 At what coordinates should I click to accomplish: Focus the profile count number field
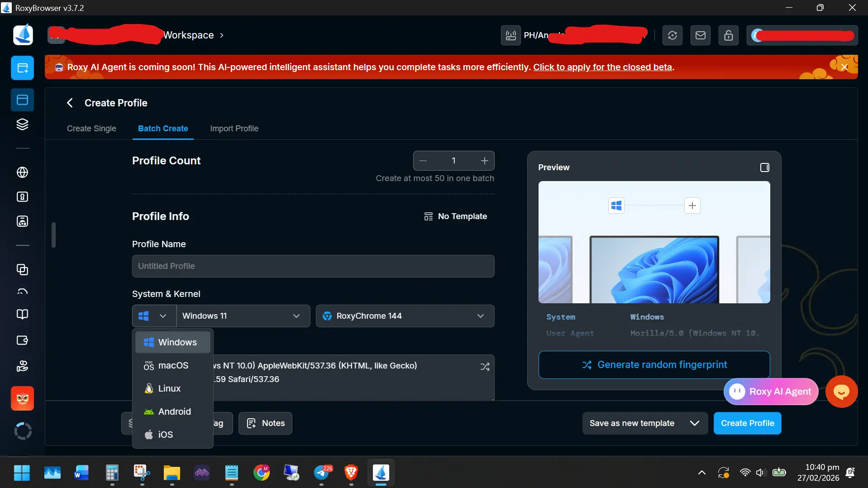pos(453,161)
